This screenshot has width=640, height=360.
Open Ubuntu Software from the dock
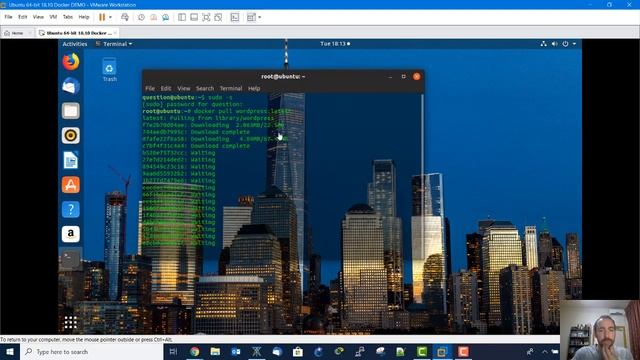[x=71, y=185]
